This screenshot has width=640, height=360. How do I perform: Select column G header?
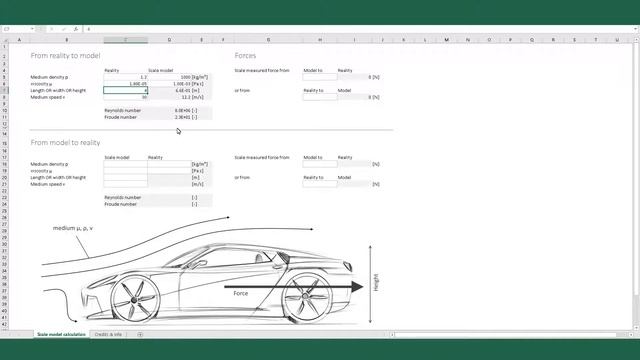[x=268, y=40]
